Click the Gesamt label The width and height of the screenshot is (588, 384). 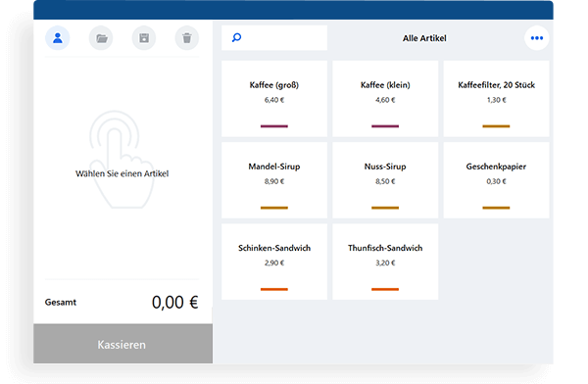pyautogui.click(x=61, y=303)
